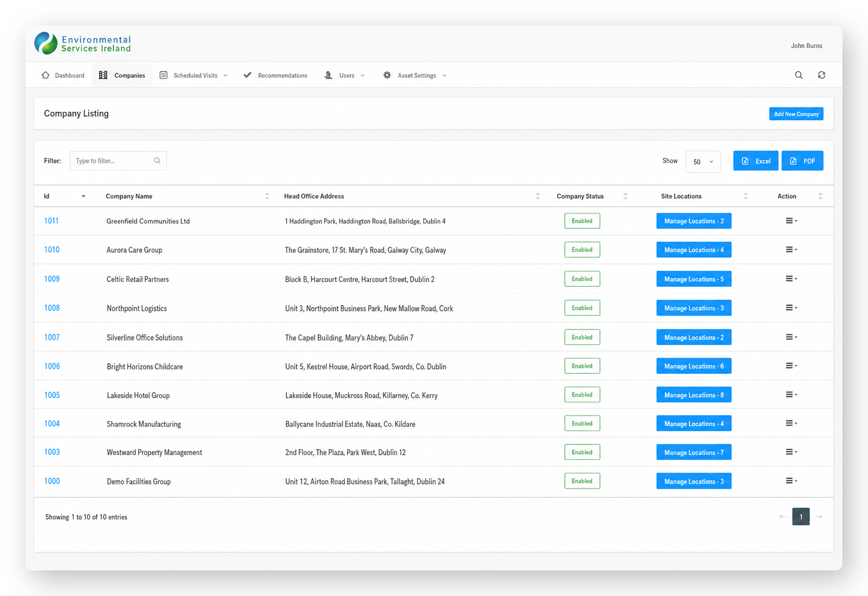Go to next page arrow
868x596 pixels.
(819, 517)
